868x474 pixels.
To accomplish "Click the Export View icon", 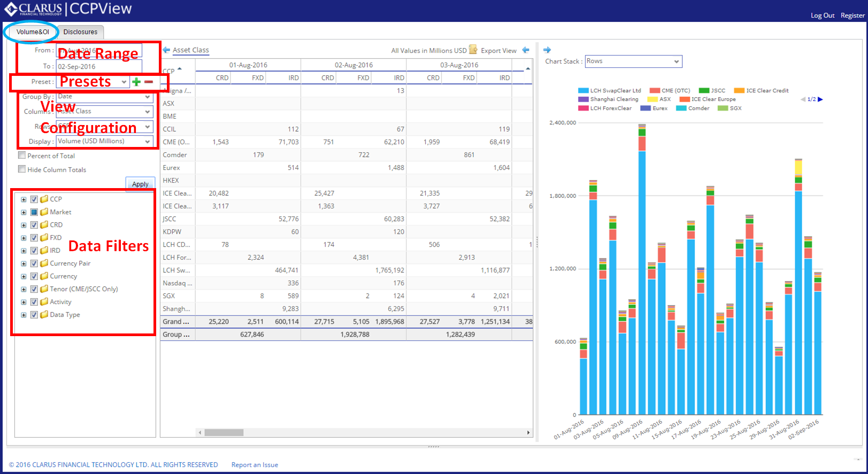I will click(473, 50).
